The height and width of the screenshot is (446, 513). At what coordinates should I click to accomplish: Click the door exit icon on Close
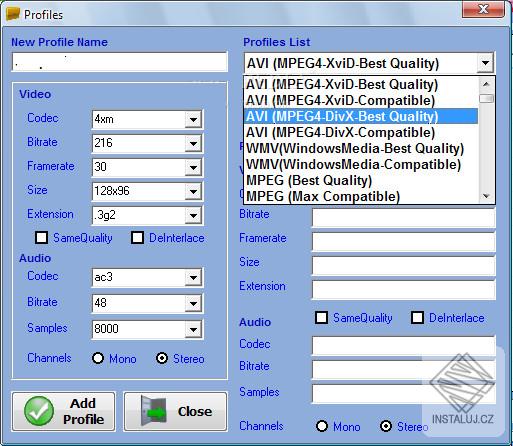coord(153,411)
